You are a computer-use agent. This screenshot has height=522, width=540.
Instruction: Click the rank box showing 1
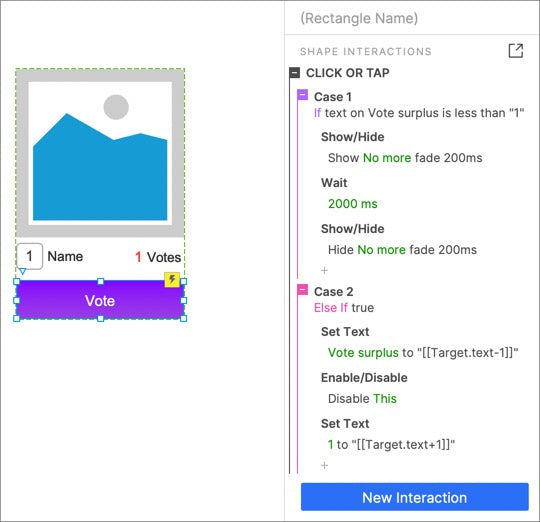tap(30, 256)
